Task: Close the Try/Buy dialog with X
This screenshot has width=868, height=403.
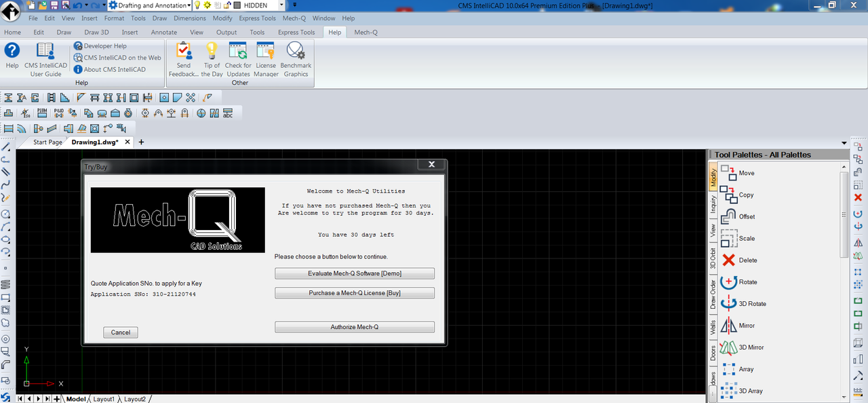Action: pyautogui.click(x=431, y=165)
